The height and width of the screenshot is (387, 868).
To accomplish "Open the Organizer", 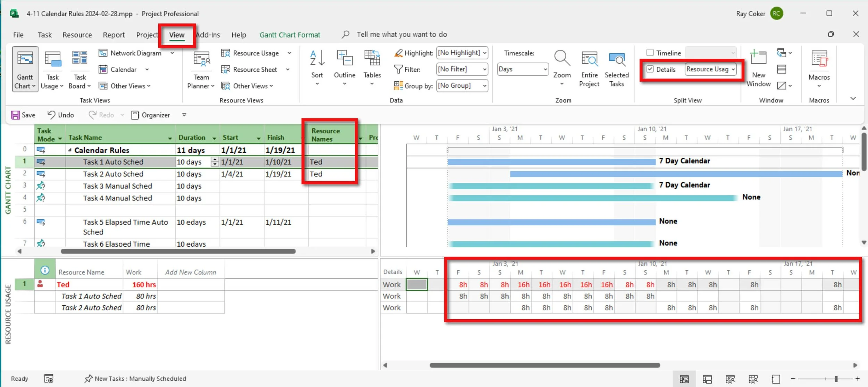I will 151,115.
